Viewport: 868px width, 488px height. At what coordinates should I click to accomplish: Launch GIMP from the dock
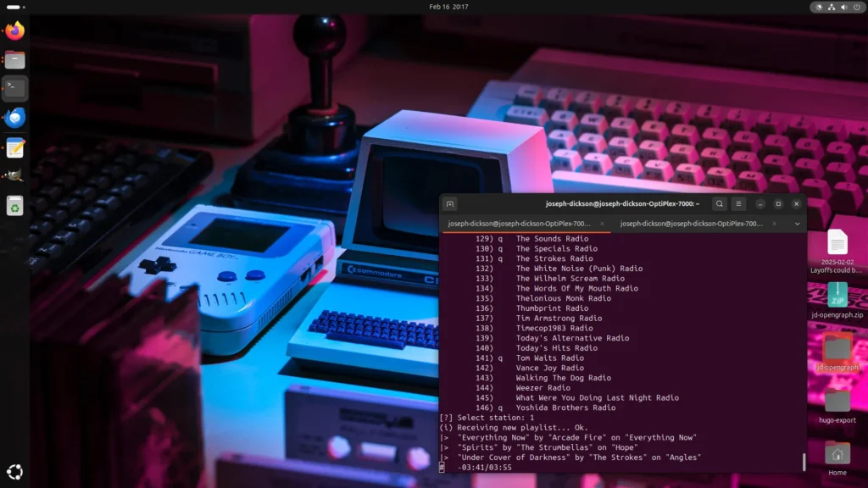pyautogui.click(x=15, y=176)
